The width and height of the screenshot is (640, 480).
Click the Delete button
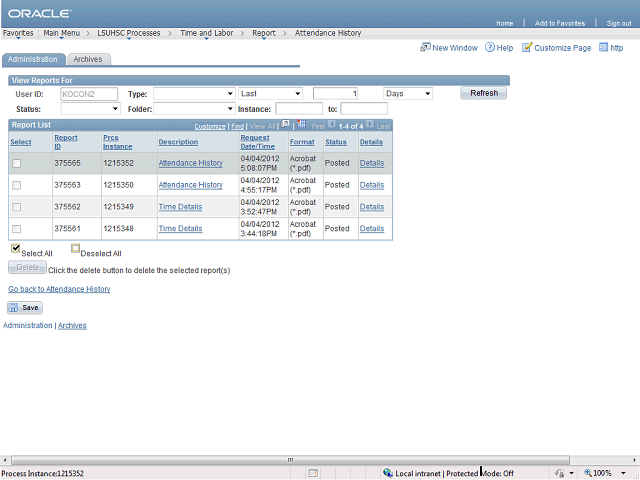(x=27, y=268)
